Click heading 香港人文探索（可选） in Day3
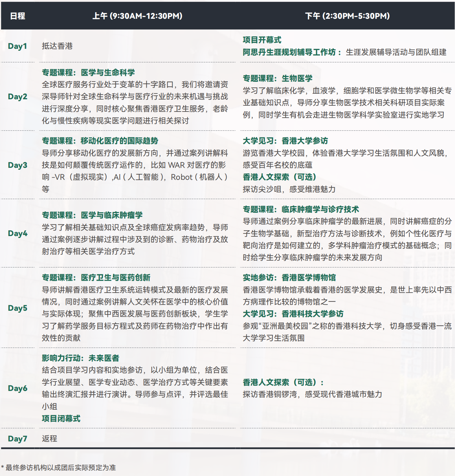The width and height of the screenshot is (455, 476). coord(280,177)
